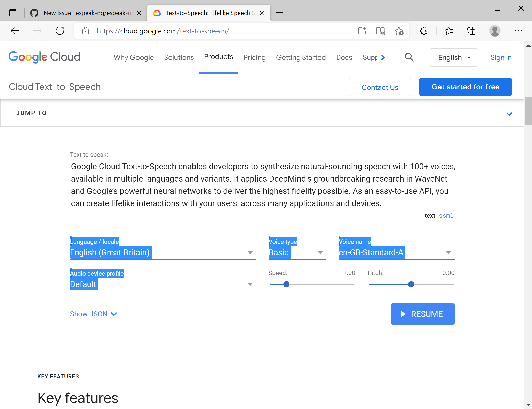Screen dimensions: 532x409
Task: Open the Voice name dropdown
Action: coord(396,253)
